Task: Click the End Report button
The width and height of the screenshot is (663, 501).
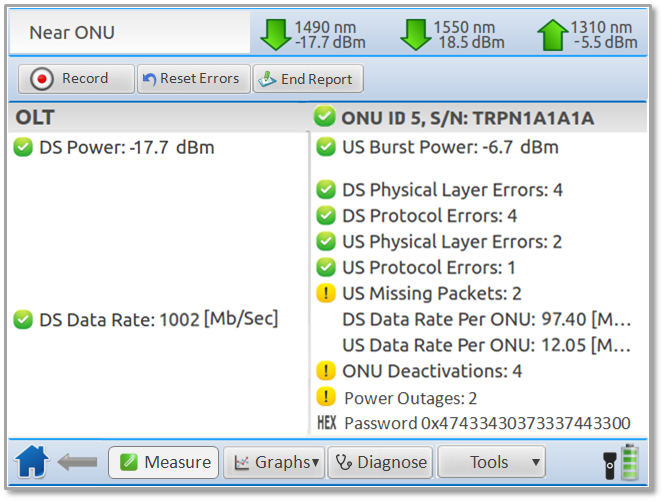Action: pos(308,79)
